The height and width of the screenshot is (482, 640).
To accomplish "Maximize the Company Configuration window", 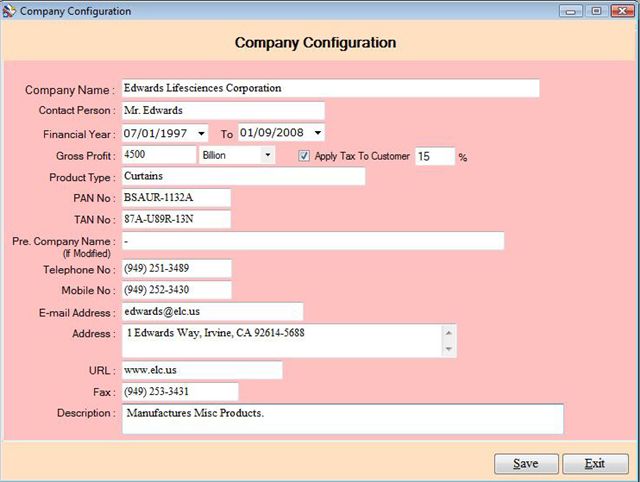I will click(x=596, y=11).
